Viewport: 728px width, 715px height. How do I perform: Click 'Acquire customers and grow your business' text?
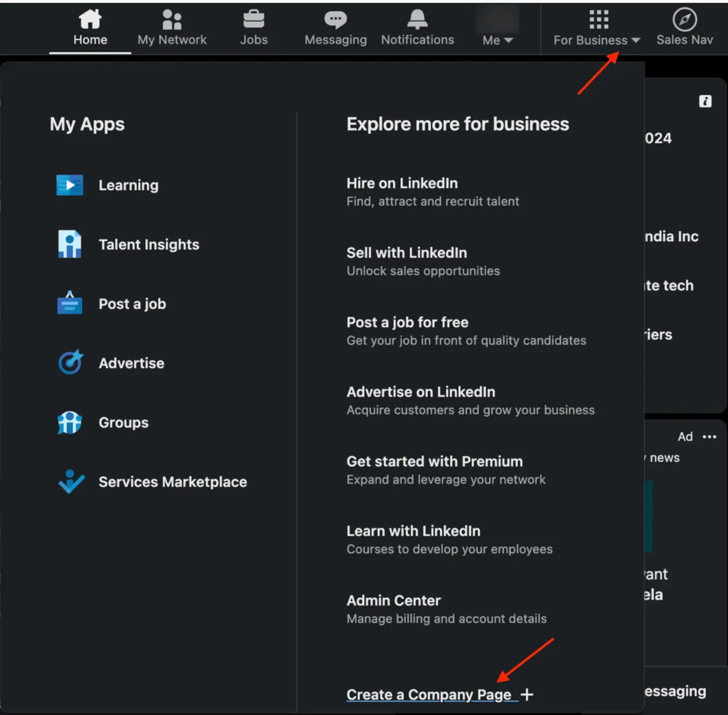471,410
